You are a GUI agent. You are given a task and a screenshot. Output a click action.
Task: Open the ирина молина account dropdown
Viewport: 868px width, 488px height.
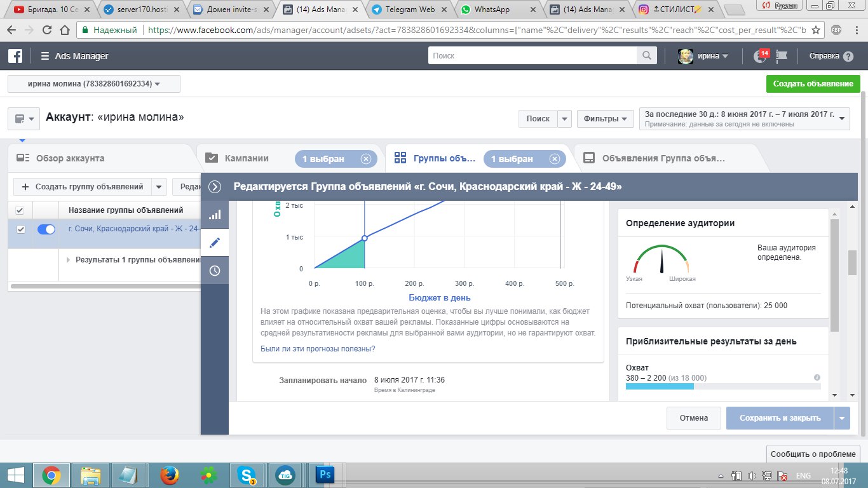[x=94, y=84]
